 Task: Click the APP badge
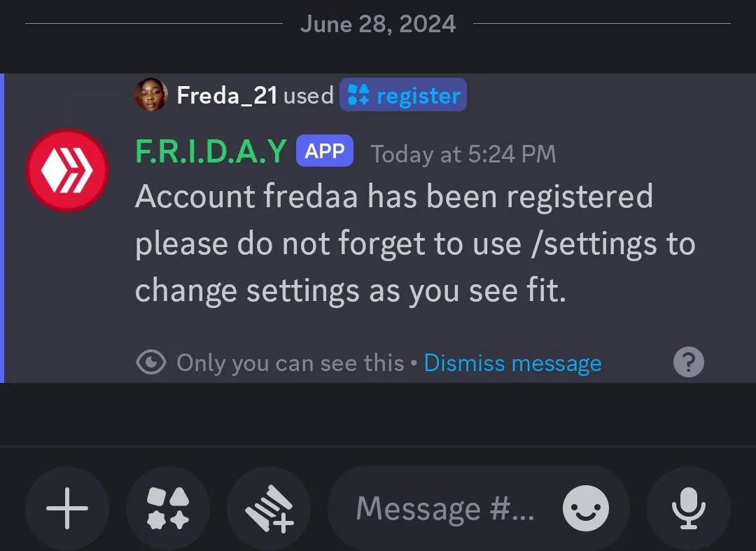pos(325,151)
